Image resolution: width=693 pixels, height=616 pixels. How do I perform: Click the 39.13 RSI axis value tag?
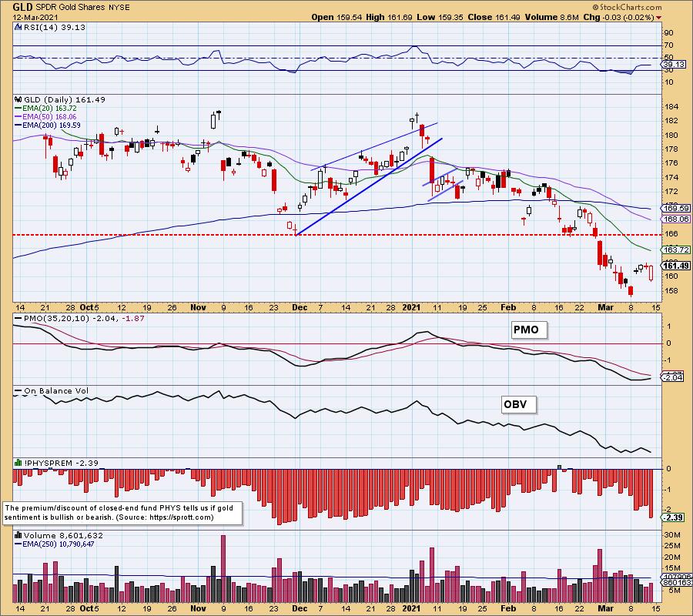pos(674,65)
